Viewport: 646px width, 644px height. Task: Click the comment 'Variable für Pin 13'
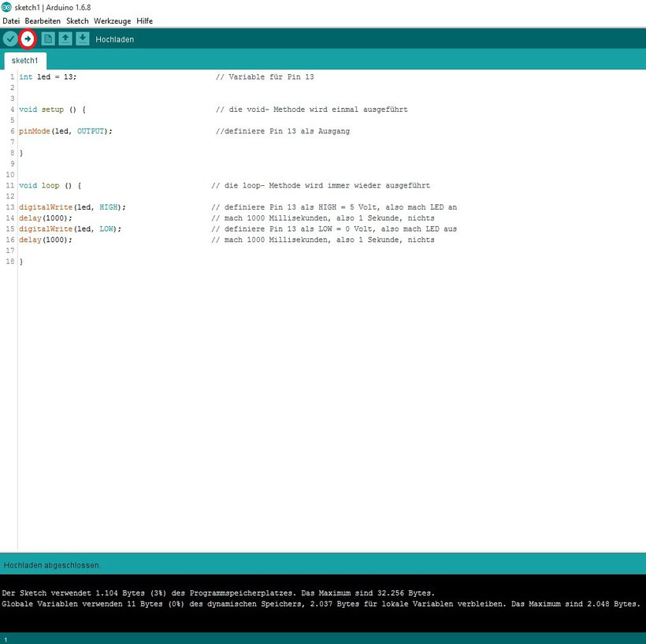[x=271, y=76]
